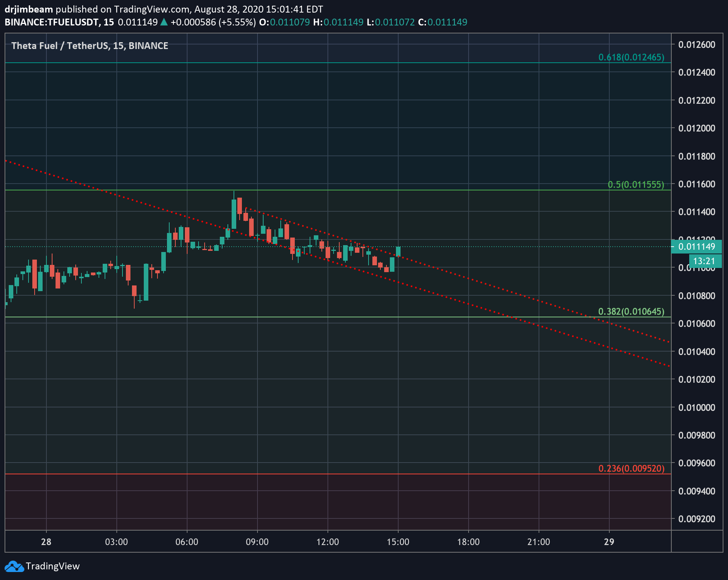The image size is (728, 580).
Task: Click the 0.012000 price axis label
Action: click(x=697, y=128)
